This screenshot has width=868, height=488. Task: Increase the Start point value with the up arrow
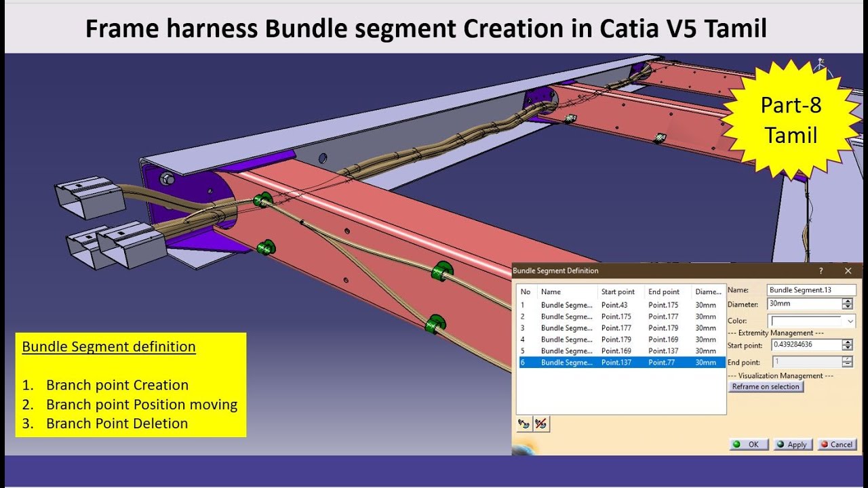(x=848, y=342)
